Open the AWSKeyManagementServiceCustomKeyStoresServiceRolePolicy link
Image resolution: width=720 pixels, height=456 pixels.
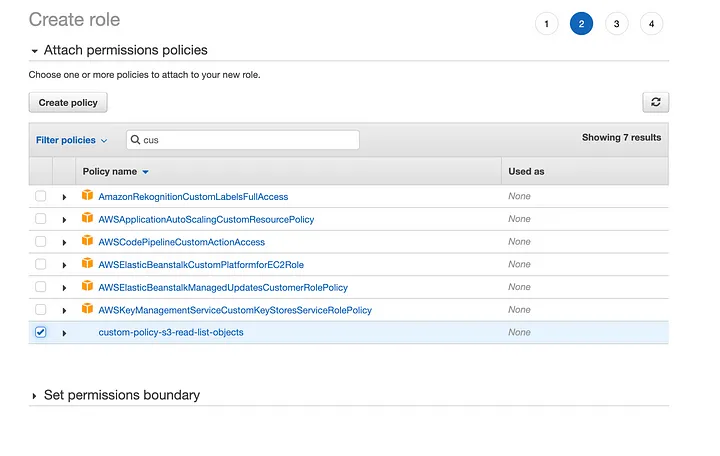[235, 310]
